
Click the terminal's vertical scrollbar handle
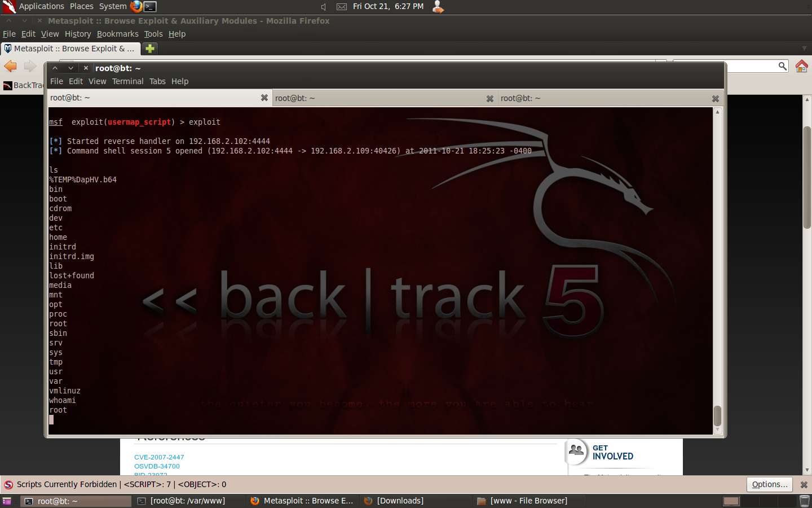point(717,416)
